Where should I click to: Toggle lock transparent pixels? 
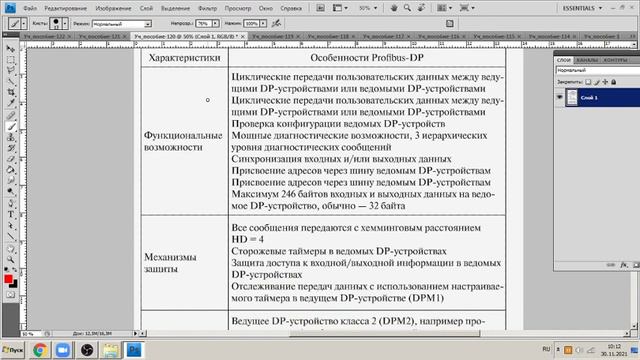tap(588, 82)
